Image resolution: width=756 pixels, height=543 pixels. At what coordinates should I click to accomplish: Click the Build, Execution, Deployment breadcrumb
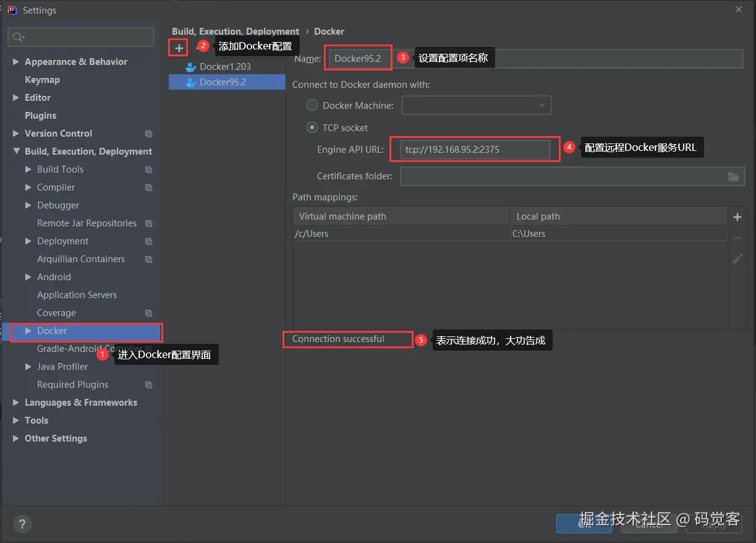coord(236,32)
